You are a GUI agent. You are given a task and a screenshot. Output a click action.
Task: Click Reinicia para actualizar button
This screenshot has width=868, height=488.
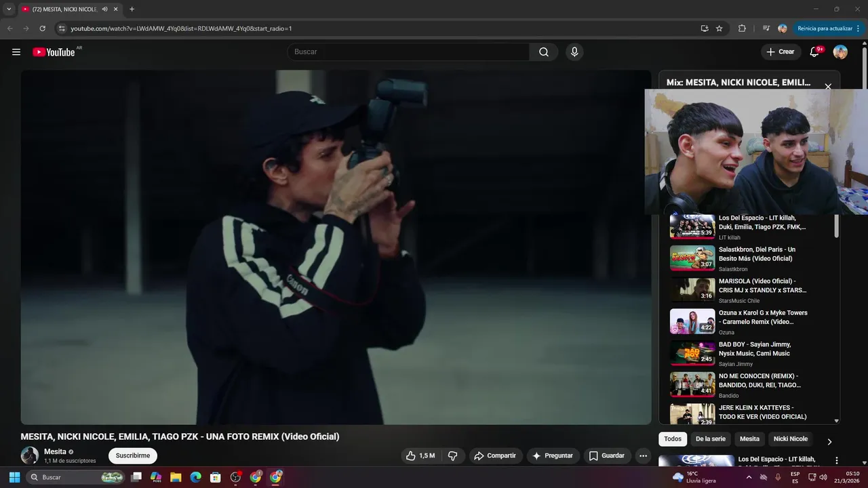pyautogui.click(x=829, y=28)
